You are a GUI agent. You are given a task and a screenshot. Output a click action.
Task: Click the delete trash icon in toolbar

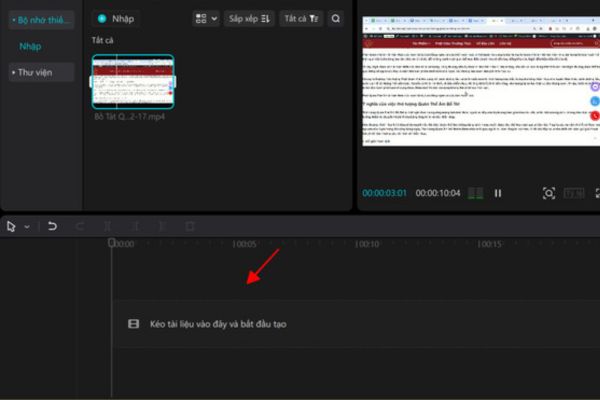pyautogui.click(x=189, y=226)
